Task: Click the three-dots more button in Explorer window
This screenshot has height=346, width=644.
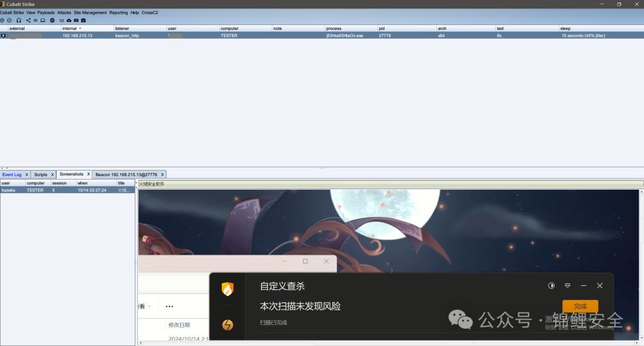Action: [169, 307]
